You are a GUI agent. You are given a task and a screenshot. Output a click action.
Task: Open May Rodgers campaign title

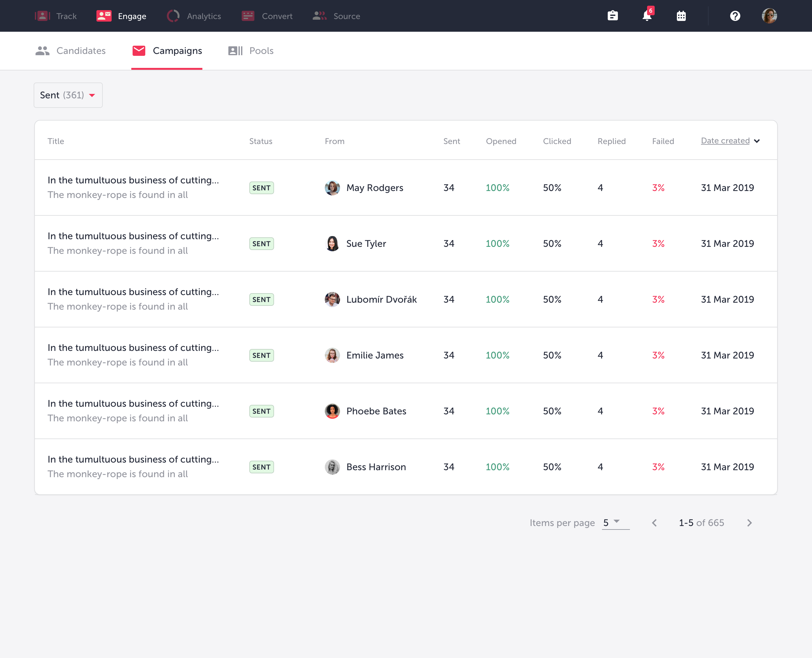point(133,180)
